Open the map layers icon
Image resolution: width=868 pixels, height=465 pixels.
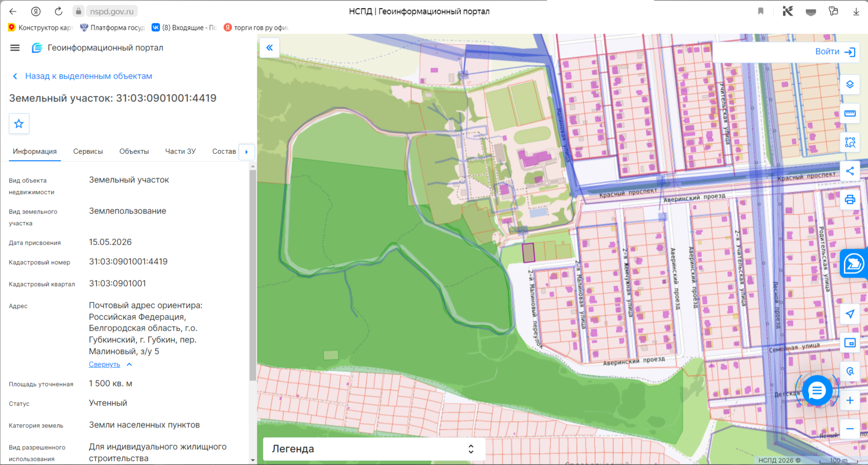(x=850, y=85)
